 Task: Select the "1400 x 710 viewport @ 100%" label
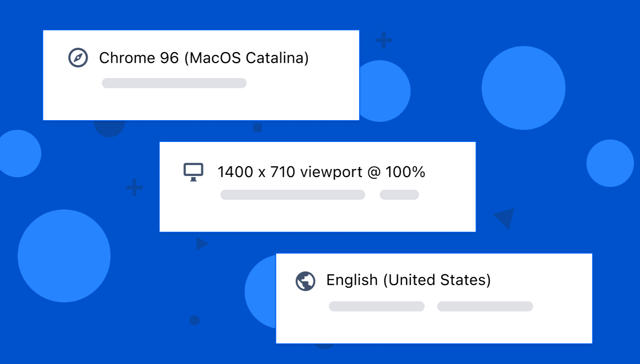(x=321, y=172)
